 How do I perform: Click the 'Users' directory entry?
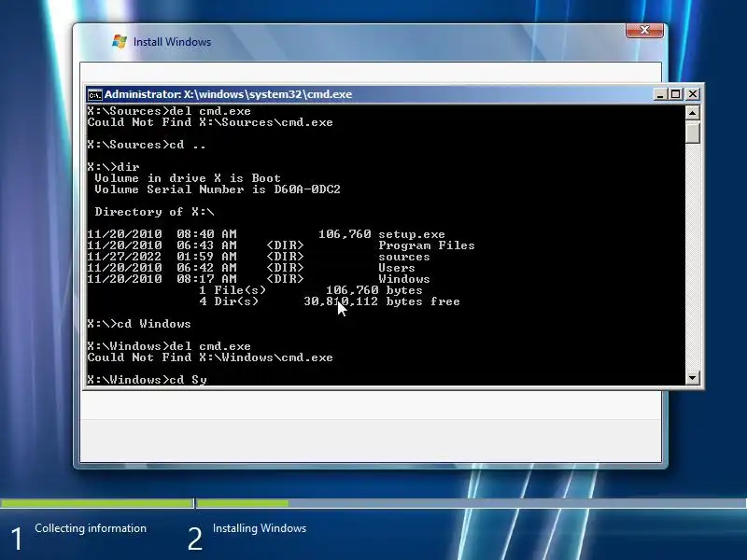click(396, 268)
